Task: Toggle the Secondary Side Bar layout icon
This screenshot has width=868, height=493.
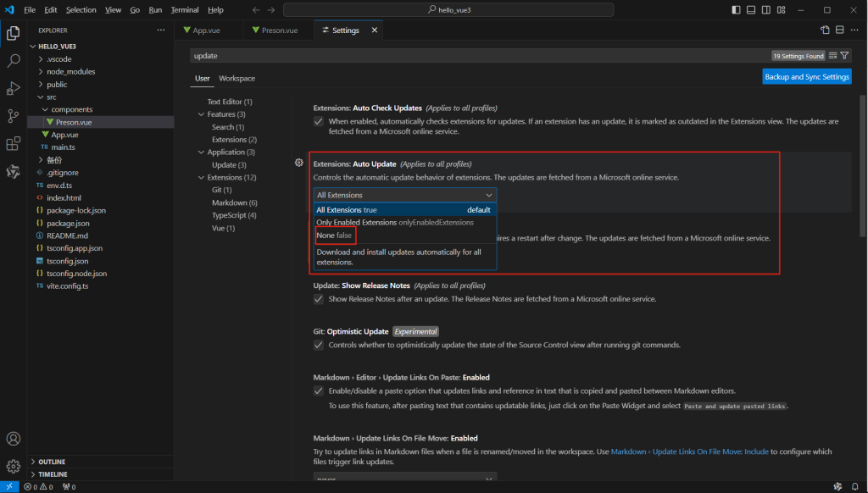Action: (x=766, y=10)
